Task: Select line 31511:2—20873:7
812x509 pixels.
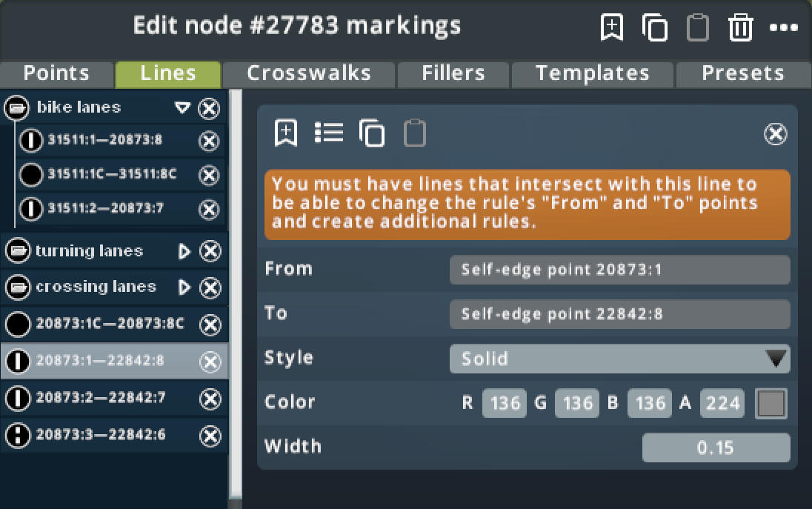Action: (106, 208)
